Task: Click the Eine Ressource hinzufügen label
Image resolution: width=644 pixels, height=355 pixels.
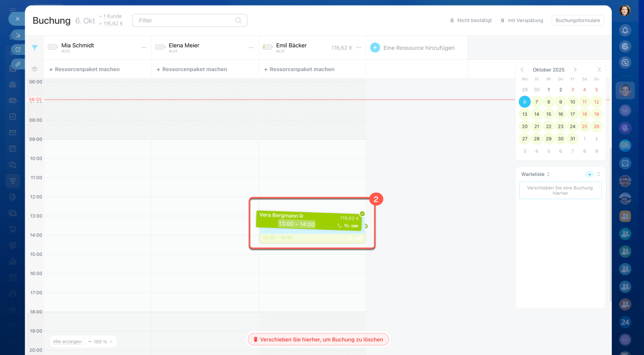Action: 419,48
